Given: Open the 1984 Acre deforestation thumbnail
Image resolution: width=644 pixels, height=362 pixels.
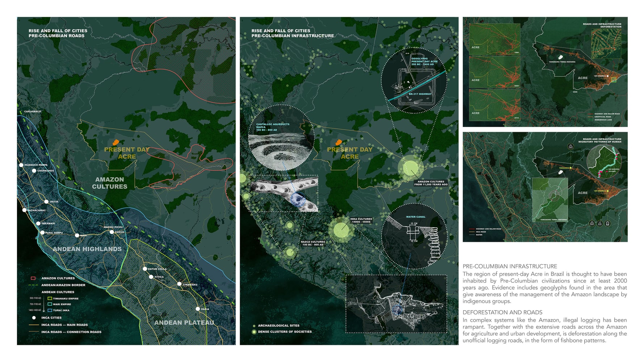Looking at the screenshot, I should click(x=494, y=39).
